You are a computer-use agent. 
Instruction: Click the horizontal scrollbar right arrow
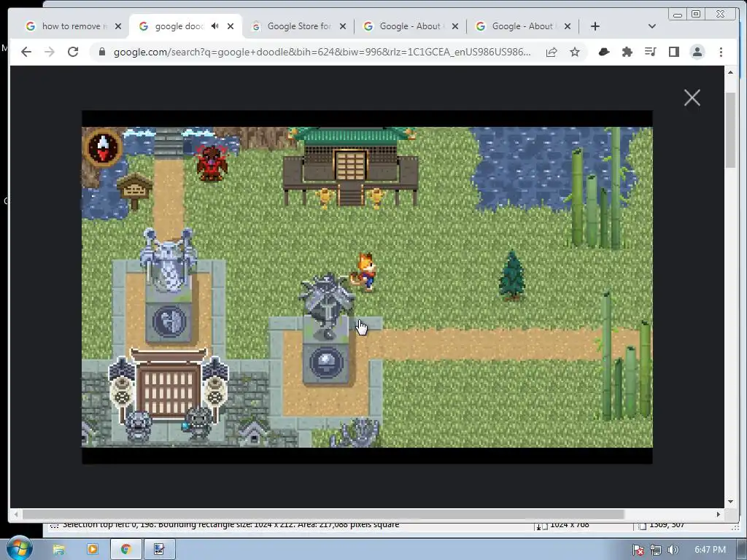pyautogui.click(x=719, y=514)
